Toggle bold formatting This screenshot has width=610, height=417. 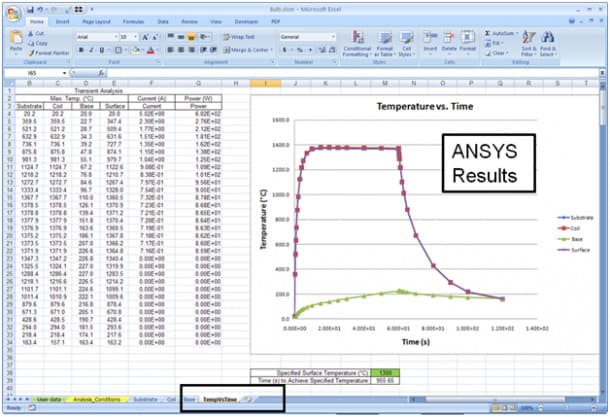[81, 50]
